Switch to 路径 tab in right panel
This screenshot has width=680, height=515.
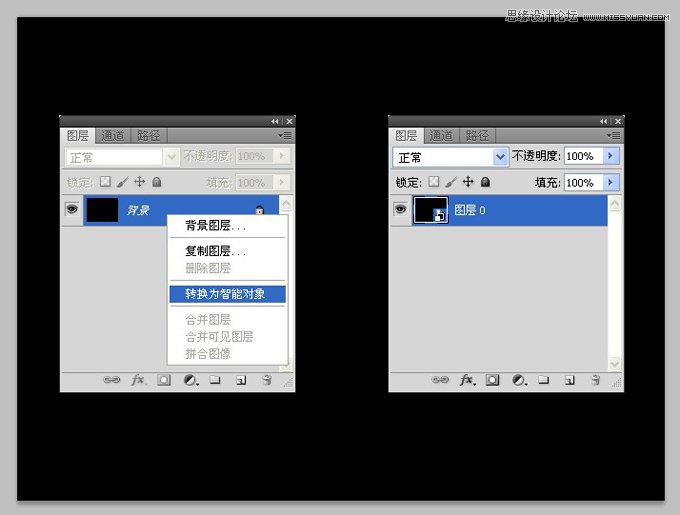click(x=477, y=136)
